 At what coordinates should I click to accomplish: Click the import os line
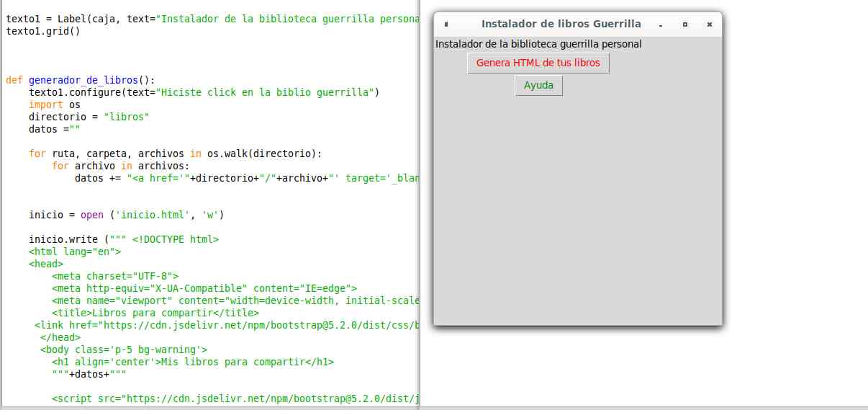55,104
